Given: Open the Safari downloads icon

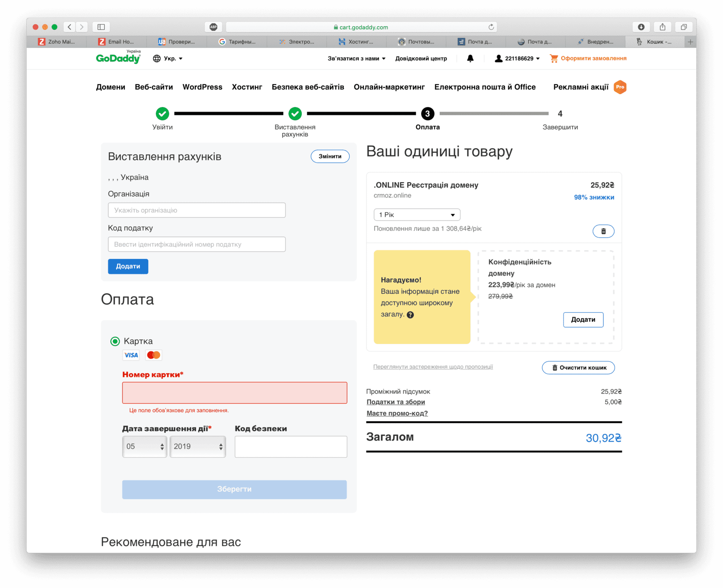Looking at the screenshot, I should [641, 27].
